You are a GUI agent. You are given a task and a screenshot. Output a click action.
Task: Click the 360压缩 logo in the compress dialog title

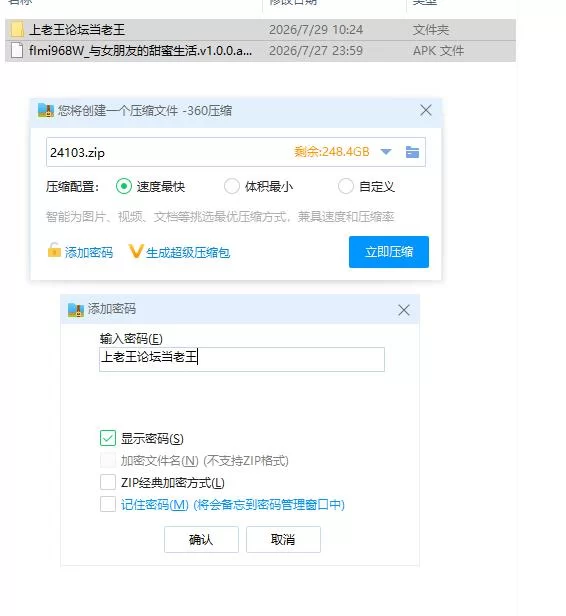(x=46, y=111)
